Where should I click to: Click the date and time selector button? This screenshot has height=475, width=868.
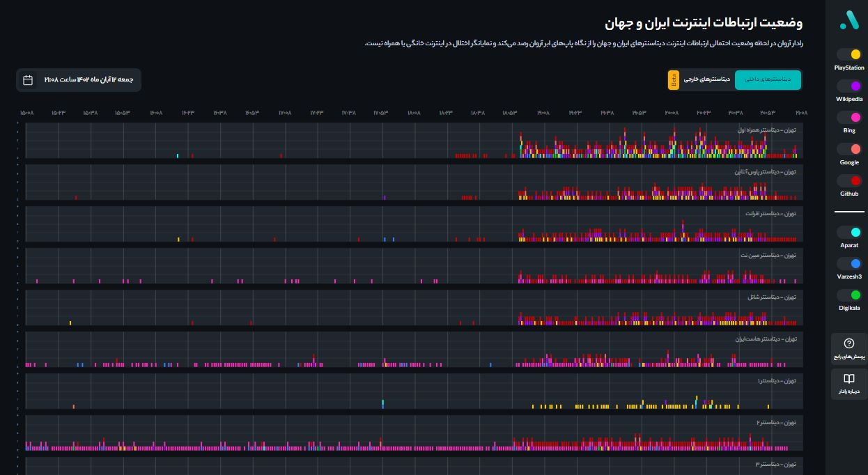tap(79, 80)
